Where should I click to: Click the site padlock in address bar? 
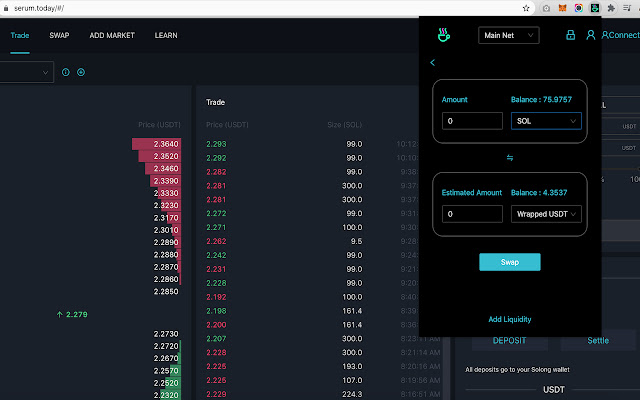pyautogui.click(x=6, y=8)
